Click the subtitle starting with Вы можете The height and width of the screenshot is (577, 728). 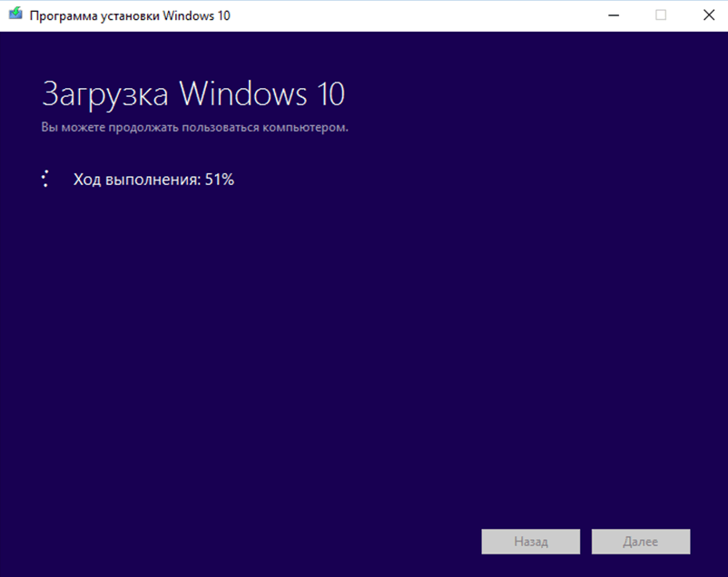coord(194,128)
